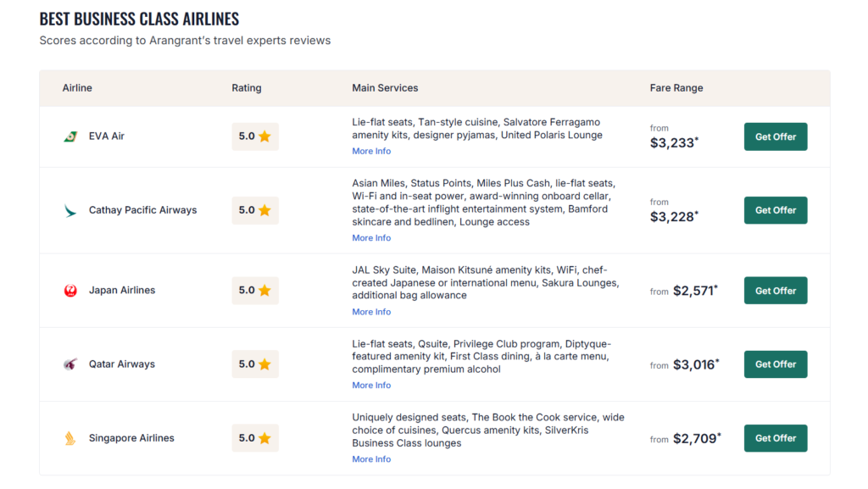Click the Singapore Airlines bird logo
Viewport: 868px width, 489px height.
coord(70,438)
